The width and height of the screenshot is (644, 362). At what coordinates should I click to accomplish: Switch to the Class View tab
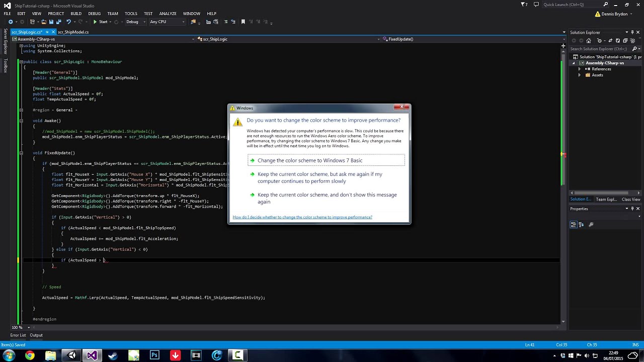coord(631,200)
